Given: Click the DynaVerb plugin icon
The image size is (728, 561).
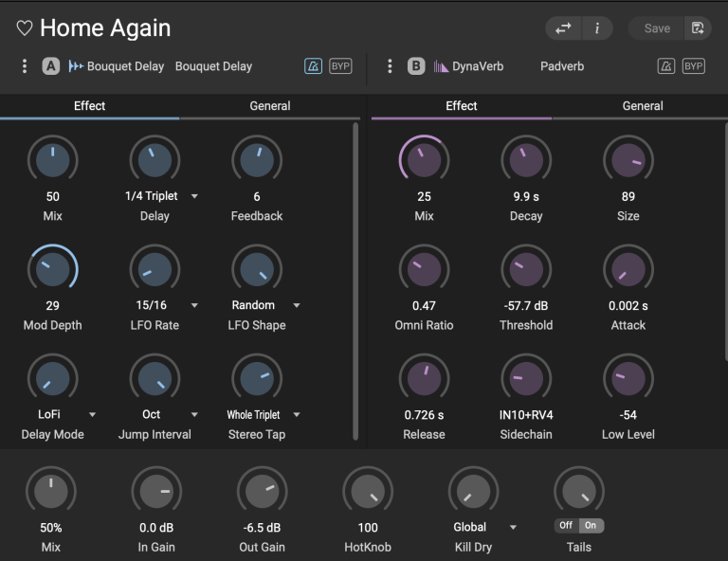Looking at the screenshot, I should pyautogui.click(x=441, y=66).
